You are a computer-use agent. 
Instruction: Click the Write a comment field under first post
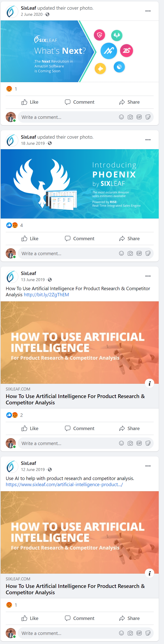click(x=67, y=117)
